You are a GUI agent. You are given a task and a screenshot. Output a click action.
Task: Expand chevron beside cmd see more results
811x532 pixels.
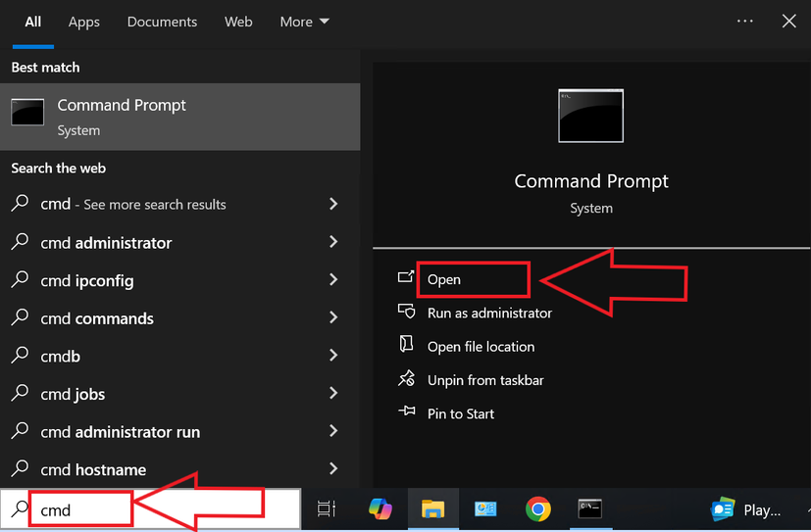(333, 204)
